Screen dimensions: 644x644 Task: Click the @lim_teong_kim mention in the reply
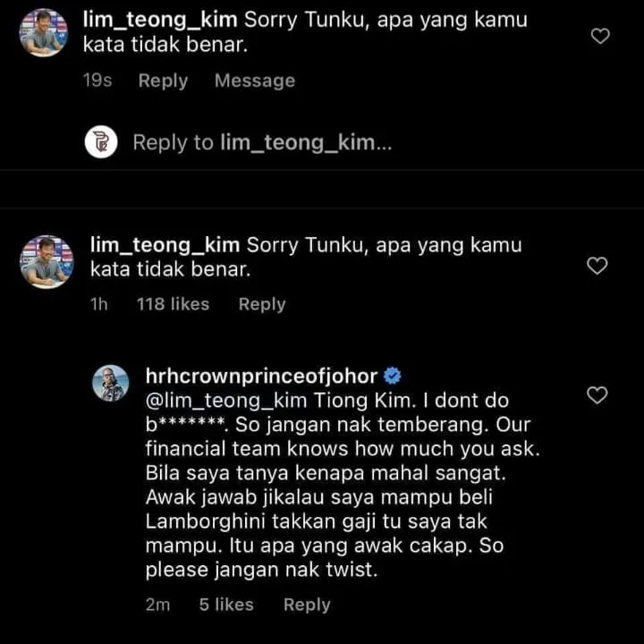tap(211, 401)
